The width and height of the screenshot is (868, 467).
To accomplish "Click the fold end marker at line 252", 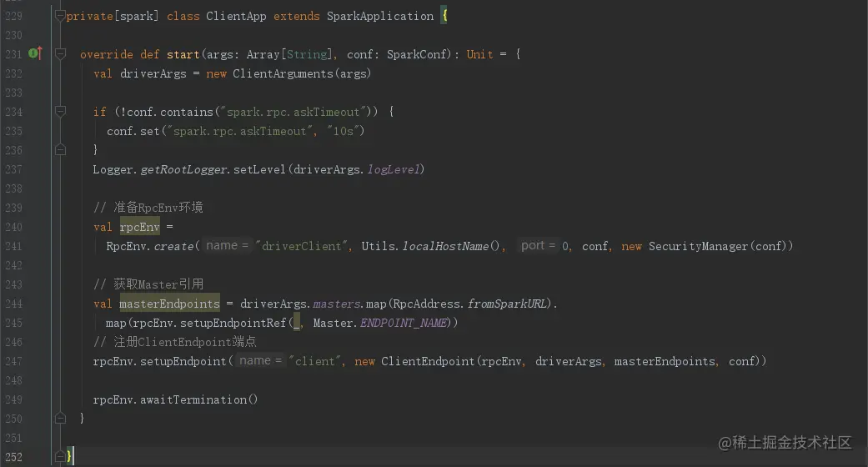I will [60, 456].
